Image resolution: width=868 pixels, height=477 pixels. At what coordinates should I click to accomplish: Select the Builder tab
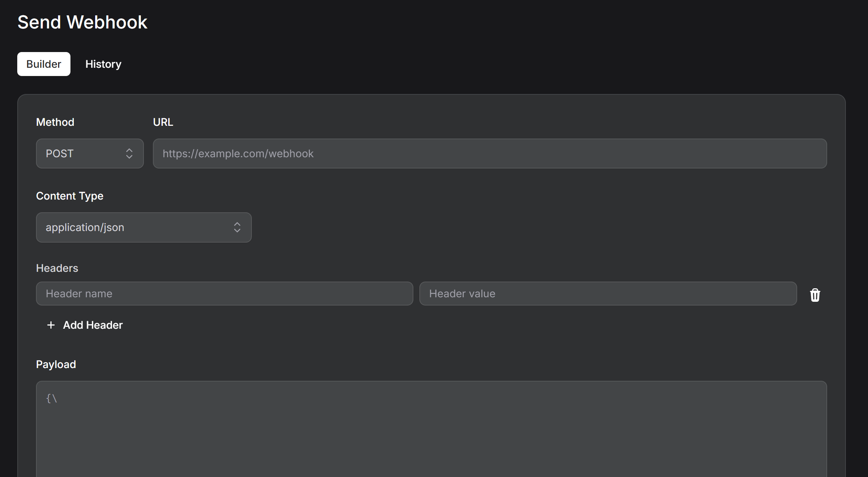(x=43, y=64)
